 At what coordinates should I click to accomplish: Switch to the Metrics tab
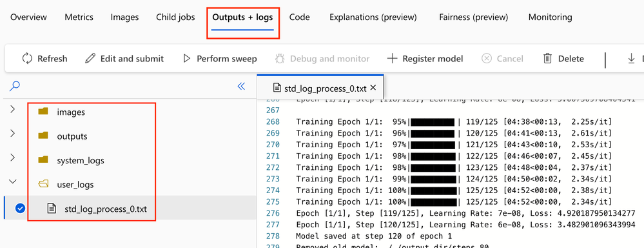coord(79,17)
